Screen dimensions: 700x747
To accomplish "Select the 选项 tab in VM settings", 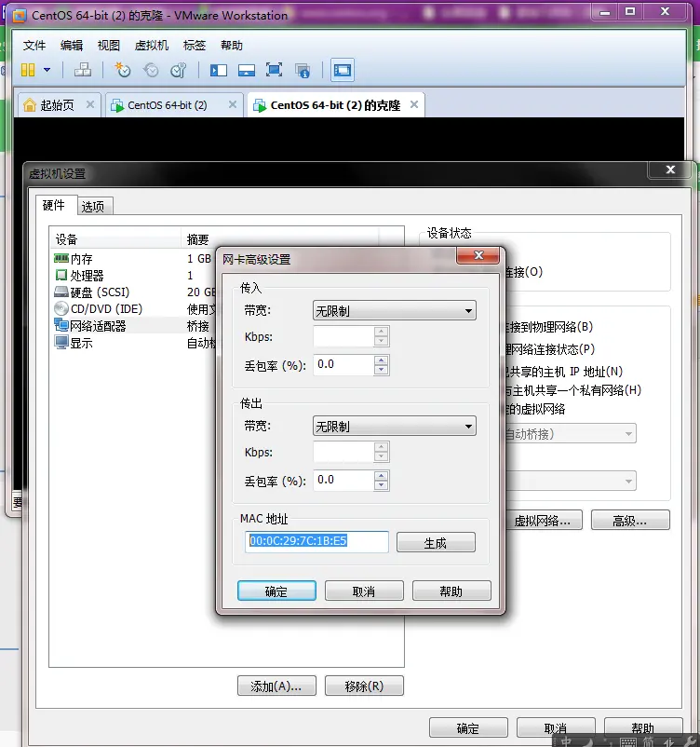I will coord(93,206).
